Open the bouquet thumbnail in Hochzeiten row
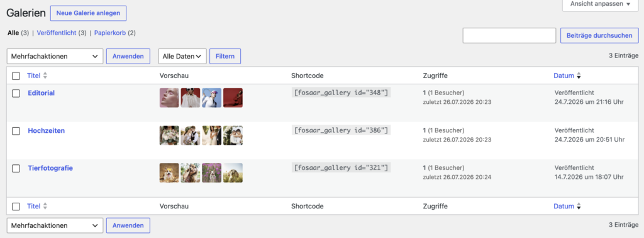Screen dimensions: 644x238 169,135
